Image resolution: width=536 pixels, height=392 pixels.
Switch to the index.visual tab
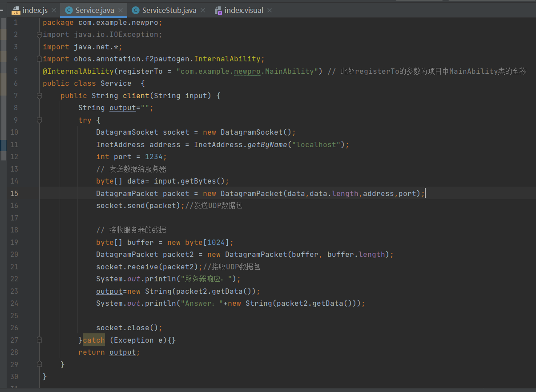tap(244, 10)
